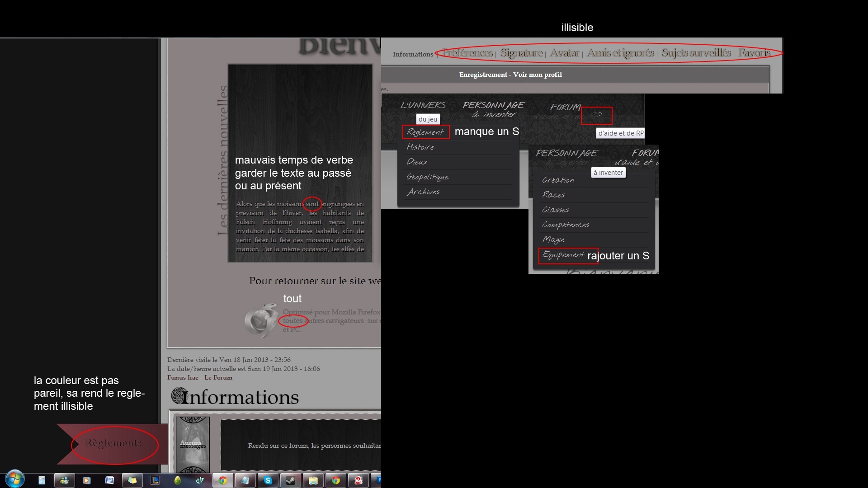Click 'Funus Irae - Le Forum' link
The height and width of the screenshot is (488, 868).
pos(200,378)
